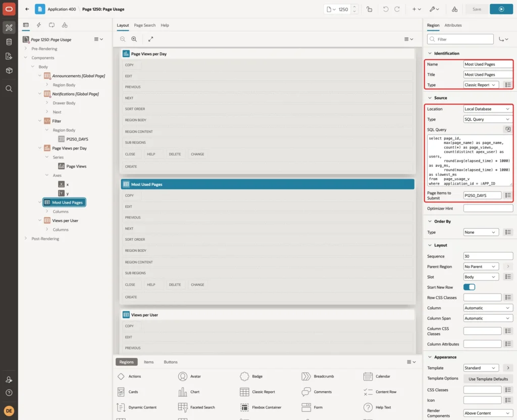The image size is (517, 420).
Task: Select the Regions gallery tab
Action: (x=126, y=362)
